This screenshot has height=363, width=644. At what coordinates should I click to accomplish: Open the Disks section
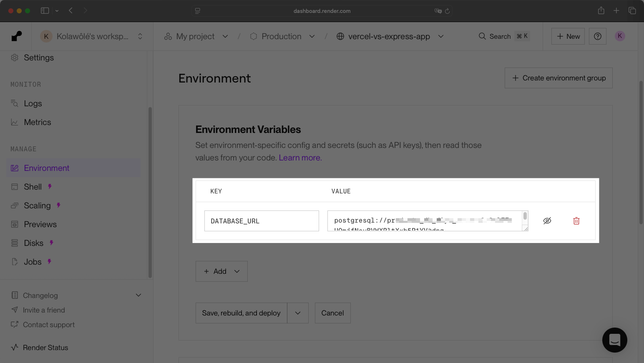click(x=33, y=243)
